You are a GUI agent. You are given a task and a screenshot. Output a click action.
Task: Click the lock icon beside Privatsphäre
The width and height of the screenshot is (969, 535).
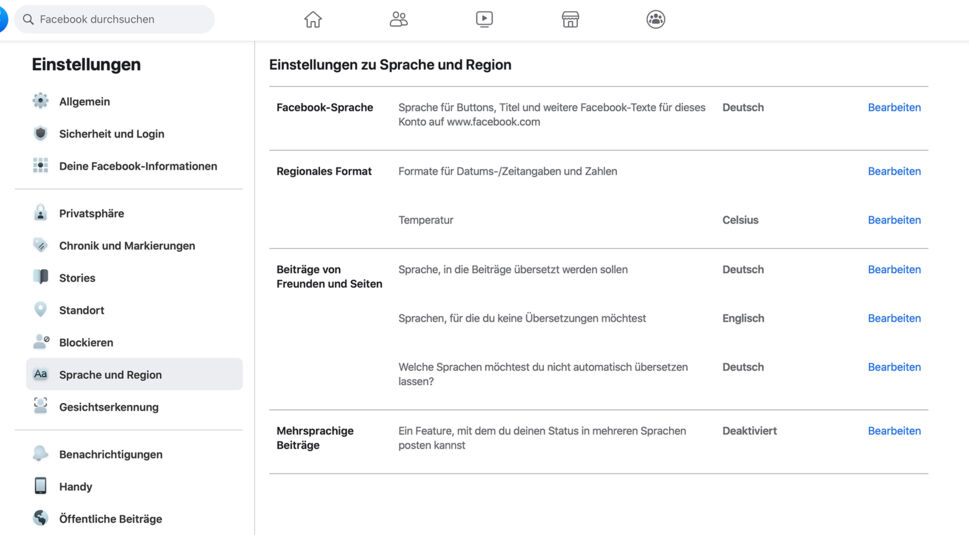tap(40, 213)
